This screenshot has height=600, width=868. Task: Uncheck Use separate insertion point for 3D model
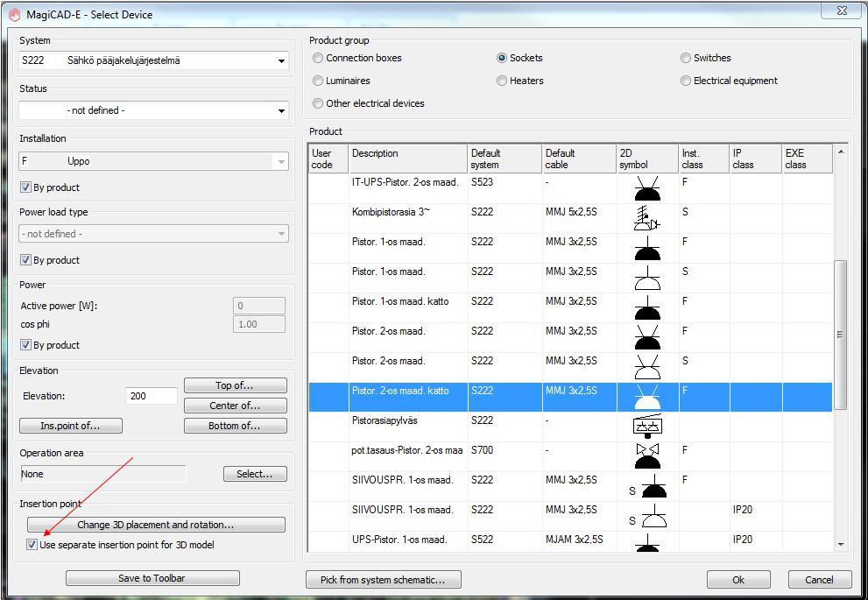[x=32, y=545]
